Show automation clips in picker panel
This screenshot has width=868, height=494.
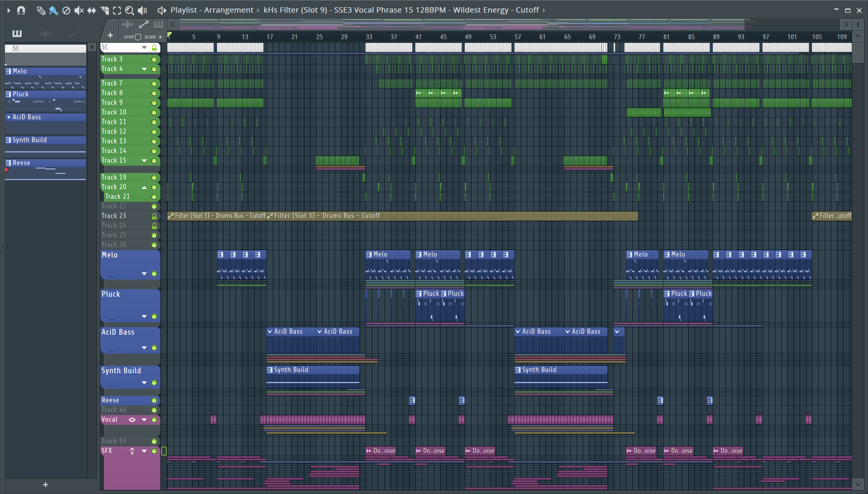[74, 33]
